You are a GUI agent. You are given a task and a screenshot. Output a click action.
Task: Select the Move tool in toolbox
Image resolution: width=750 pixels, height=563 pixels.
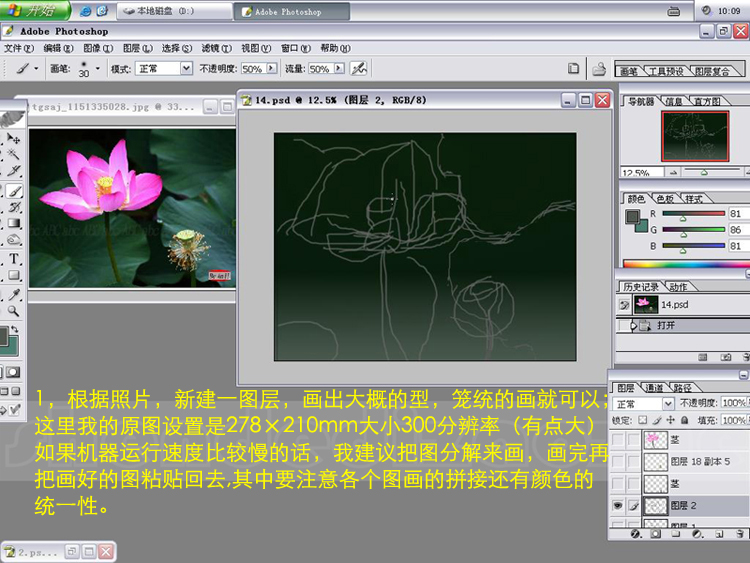pos(13,139)
